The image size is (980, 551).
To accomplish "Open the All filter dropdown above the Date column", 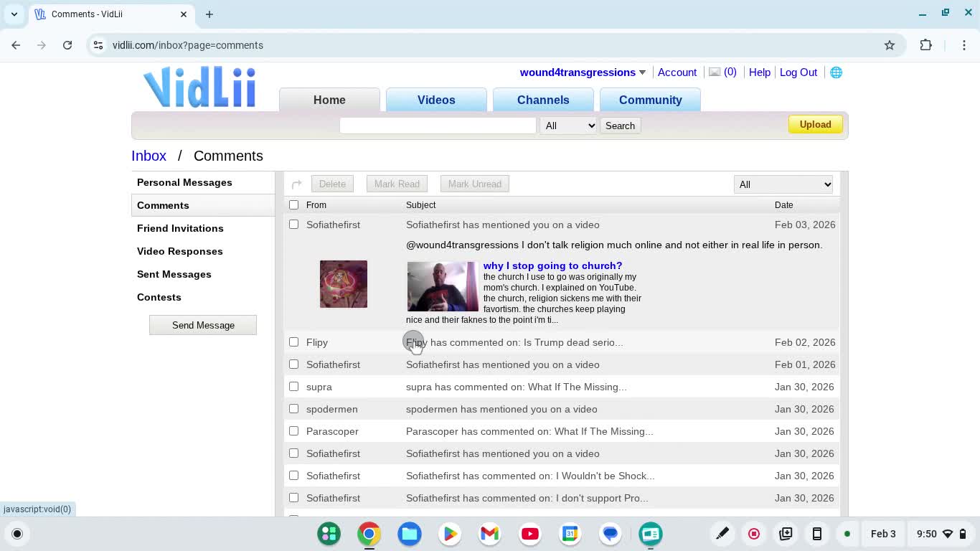I will point(783,184).
